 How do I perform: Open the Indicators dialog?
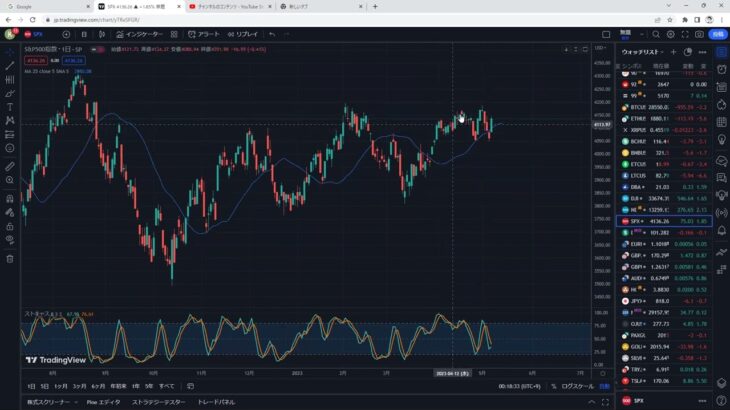coord(139,34)
